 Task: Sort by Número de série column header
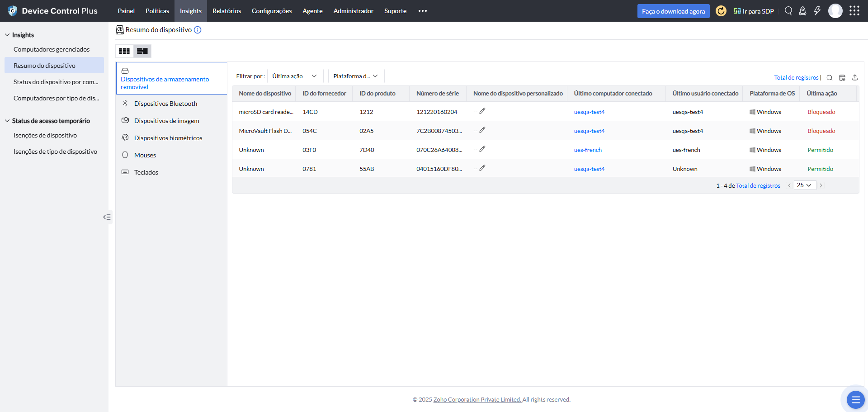[x=437, y=94]
